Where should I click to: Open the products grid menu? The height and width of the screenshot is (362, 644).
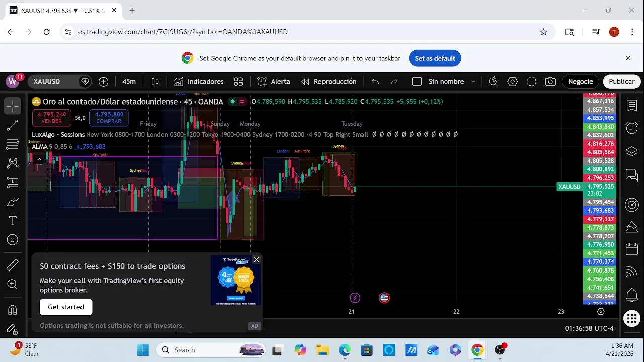pyautogui.click(x=632, y=318)
